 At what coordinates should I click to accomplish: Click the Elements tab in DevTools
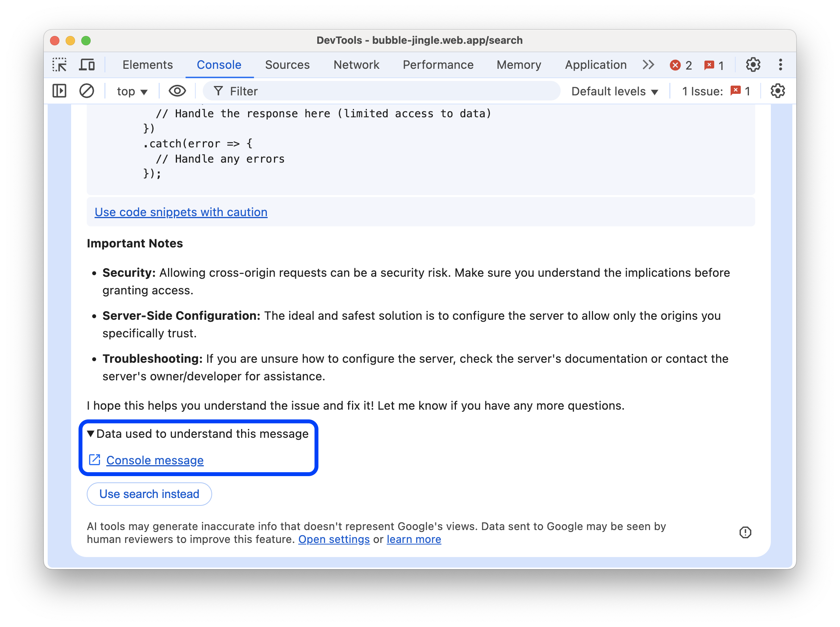coord(147,64)
